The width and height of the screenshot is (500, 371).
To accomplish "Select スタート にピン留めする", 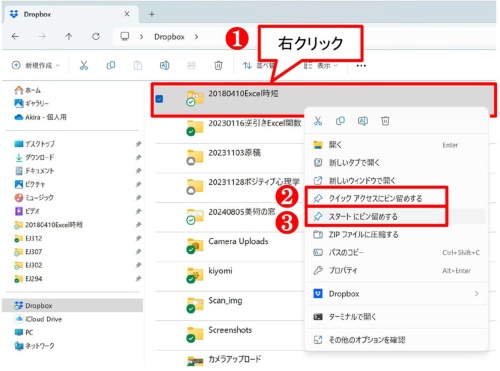I will pyautogui.click(x=396, y=217).
